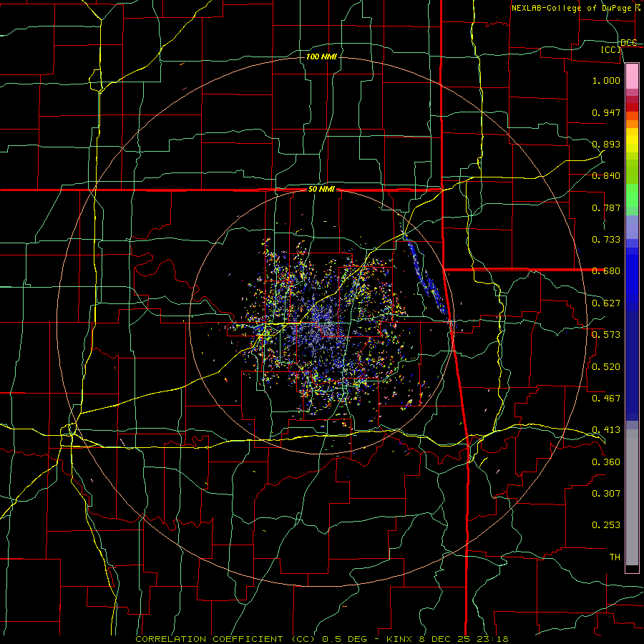
Task: Click the 0.467 scale value
Action: click(606, 399)
